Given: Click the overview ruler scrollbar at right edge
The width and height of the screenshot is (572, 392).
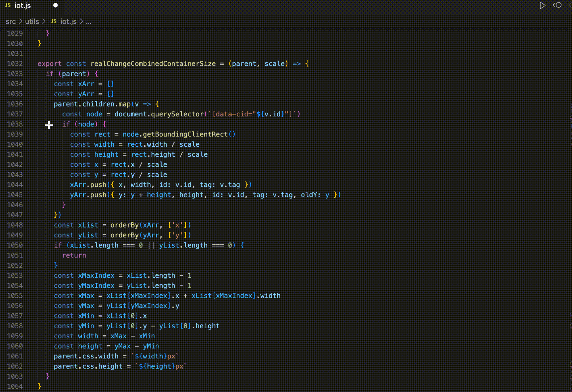Looking at the screenshot, I should coord(570,210).
